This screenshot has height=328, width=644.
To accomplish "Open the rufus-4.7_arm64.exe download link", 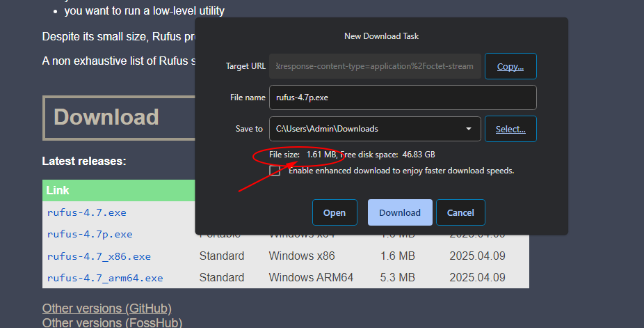I will click(x=105, y=279).
